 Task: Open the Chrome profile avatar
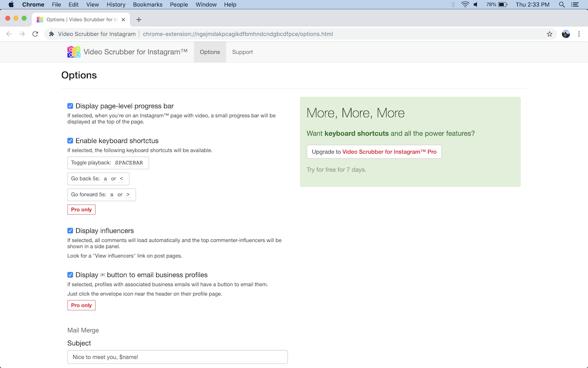coord(566,34)
